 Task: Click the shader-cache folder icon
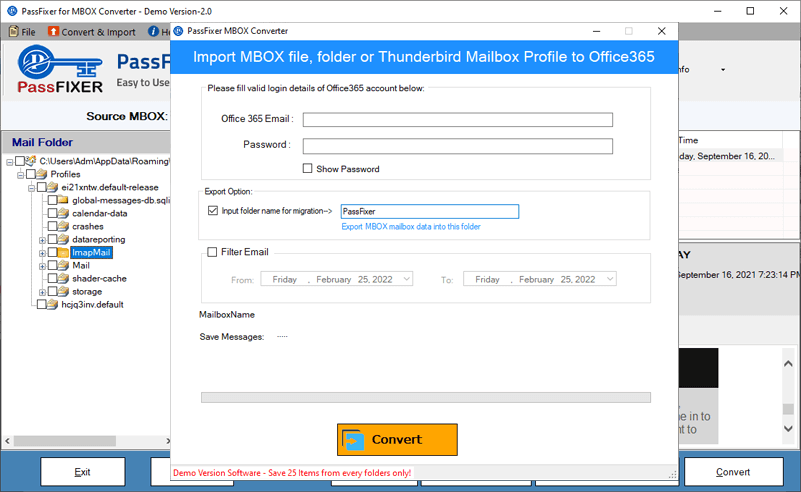(x=63, y=278)
